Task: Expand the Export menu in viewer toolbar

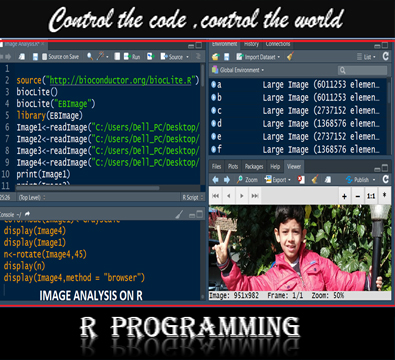Action: (x=278, y=180)
